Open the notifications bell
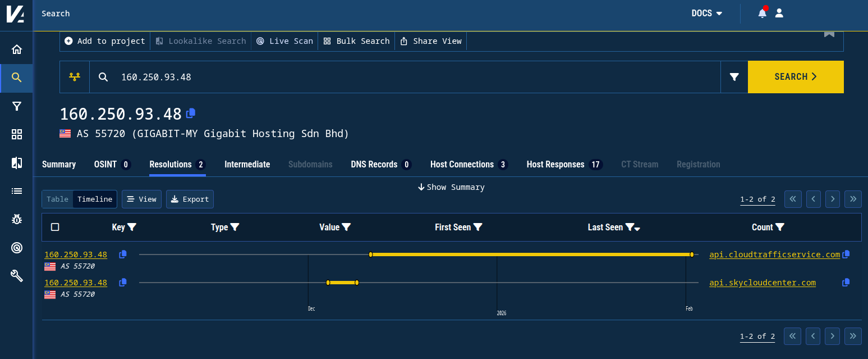The height and width of the screenshot is (359, 868). point(762,12)
